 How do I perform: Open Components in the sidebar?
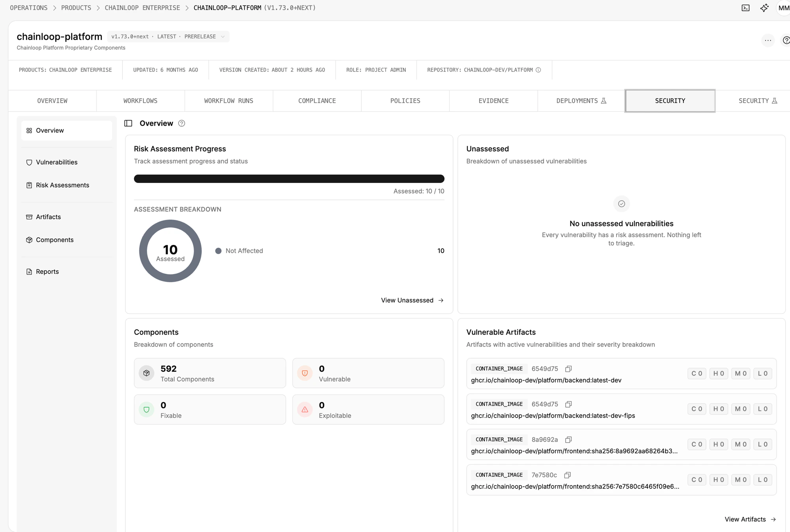pos(67,240)
